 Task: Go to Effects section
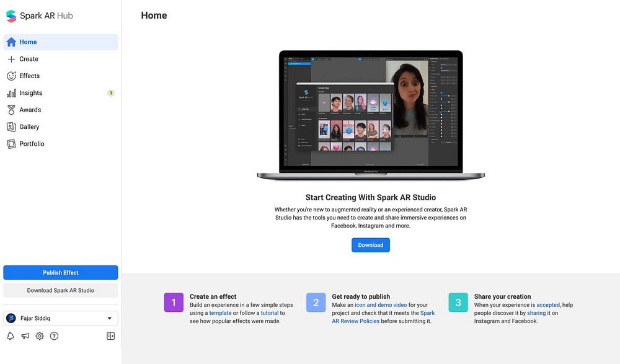click(x=61, y=76)
